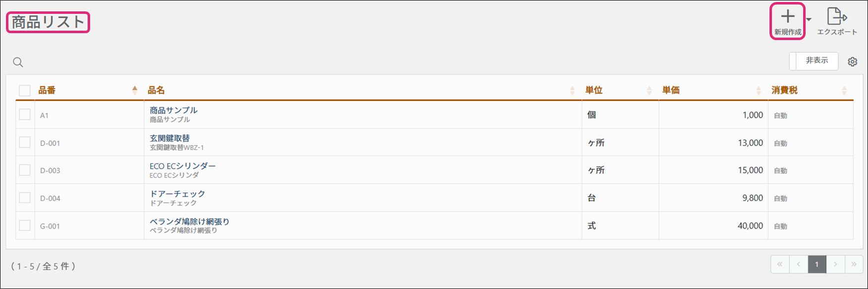The image size is (868, 289).
Task: Sort by 品名 column arrow
Action: pos(572,91)
